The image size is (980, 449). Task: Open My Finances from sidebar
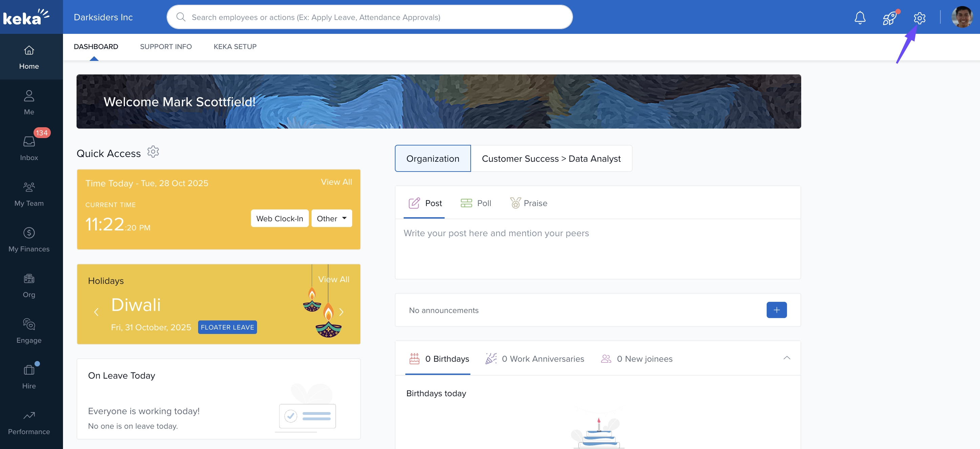click(x=29, y=240)
